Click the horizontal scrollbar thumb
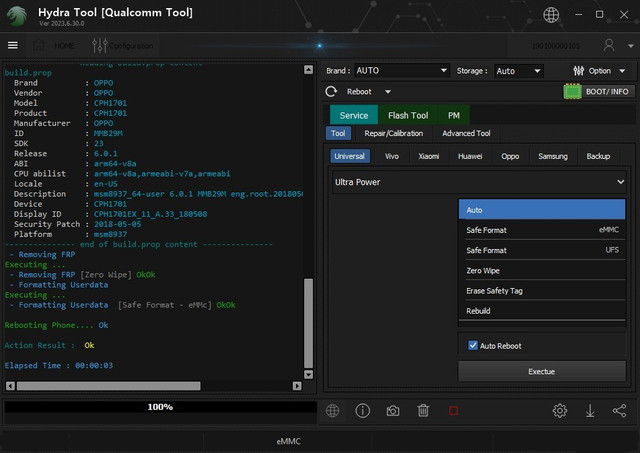Image resolution: width=640 pixels, height=453 pixels. coord(109,386)
